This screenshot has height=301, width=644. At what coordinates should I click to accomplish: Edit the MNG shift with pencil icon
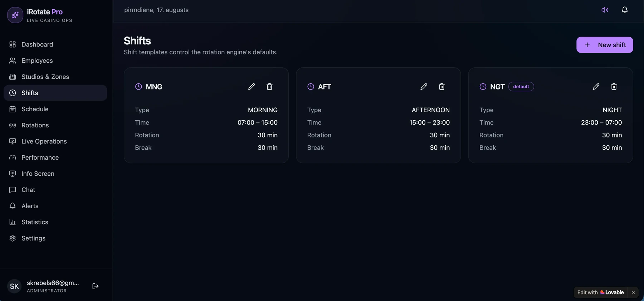tap(252, 87)
